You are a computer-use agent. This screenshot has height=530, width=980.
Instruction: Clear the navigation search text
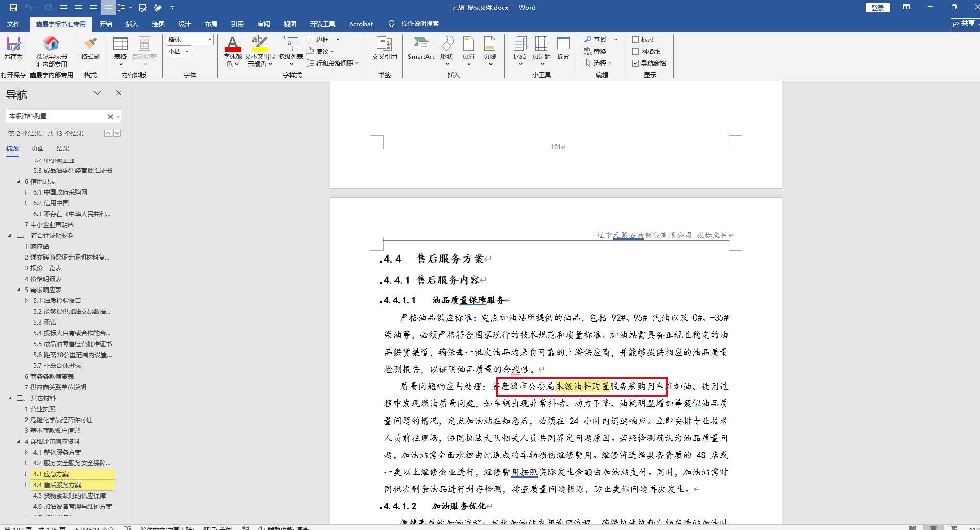[x=110, y=117]
